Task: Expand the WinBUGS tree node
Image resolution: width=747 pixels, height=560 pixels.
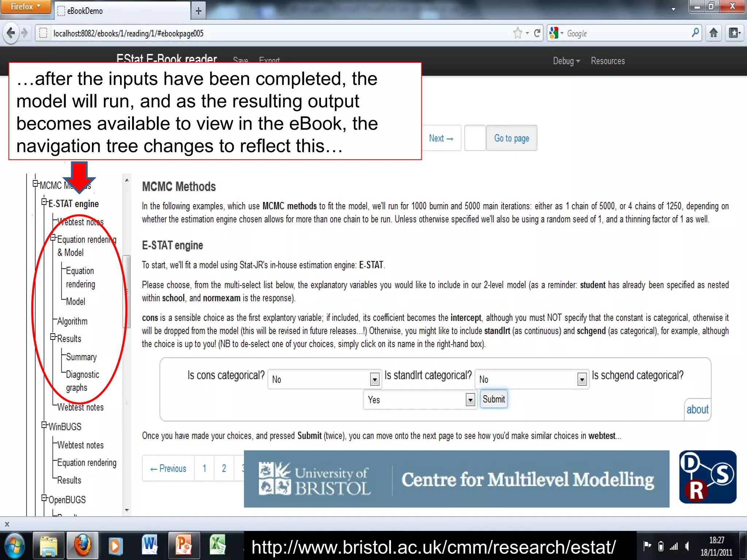Action: pos(44,425)
